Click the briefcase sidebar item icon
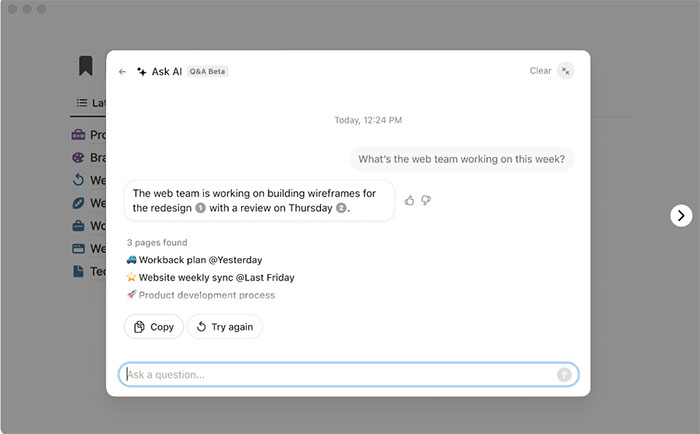The width and height of the screenshot is (700, 434). pos(79,226)
